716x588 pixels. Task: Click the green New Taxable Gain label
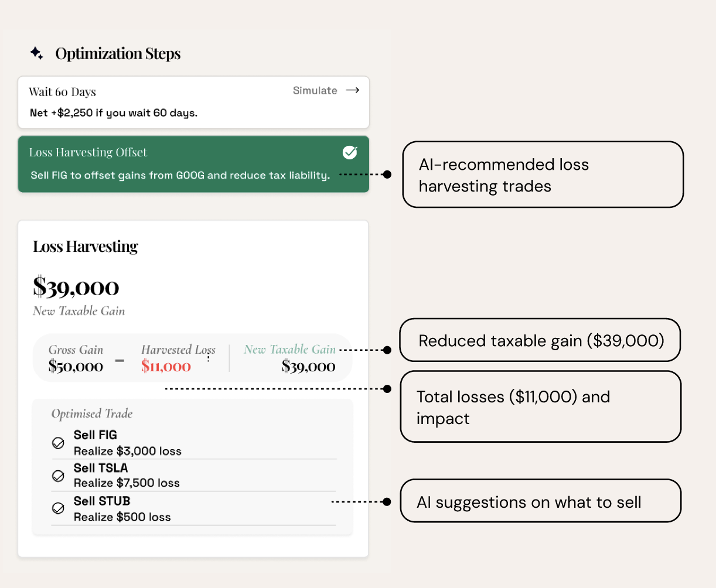pyautogui.click(x=290, y=350)
